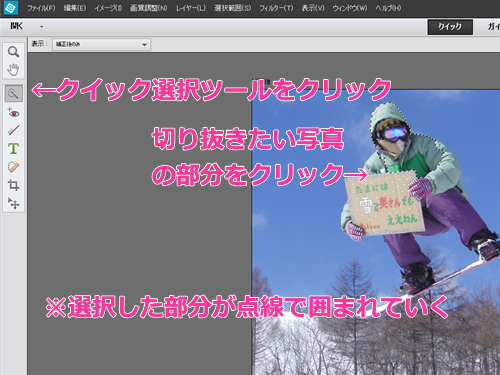This screenshot has height=375, width=500.
Task: Open the ヘルプ(H) menu
Action: 388,8
